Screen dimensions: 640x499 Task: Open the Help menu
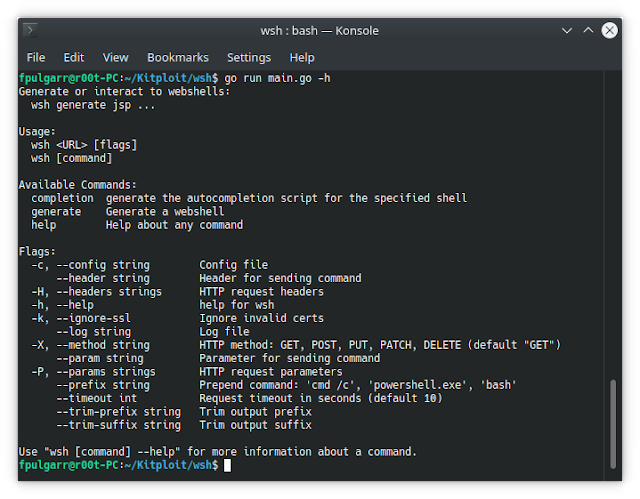302,58
